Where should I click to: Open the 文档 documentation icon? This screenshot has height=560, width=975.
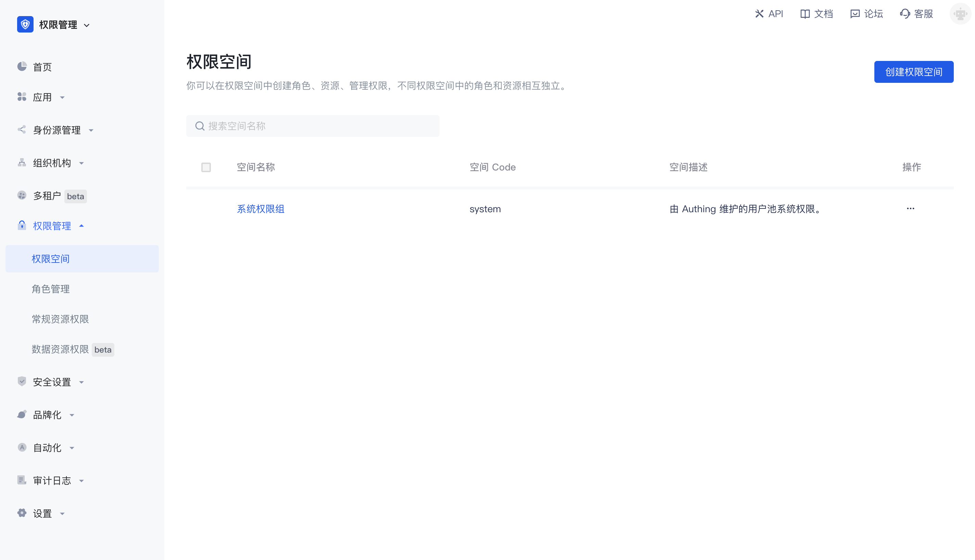pos(806,14)
